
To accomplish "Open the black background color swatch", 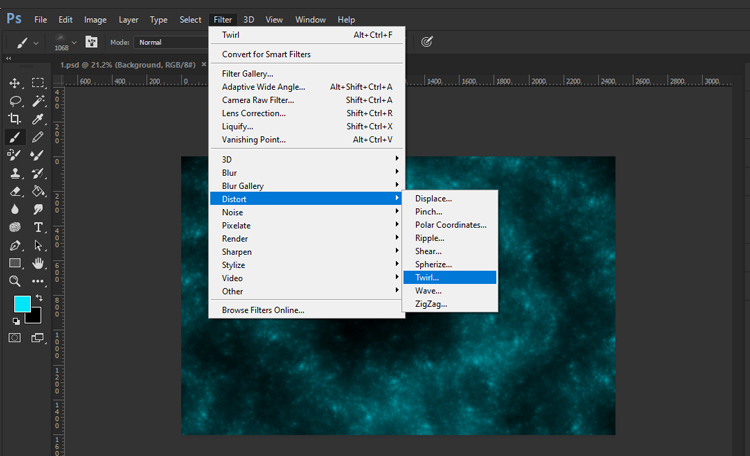I will [33, 316].
